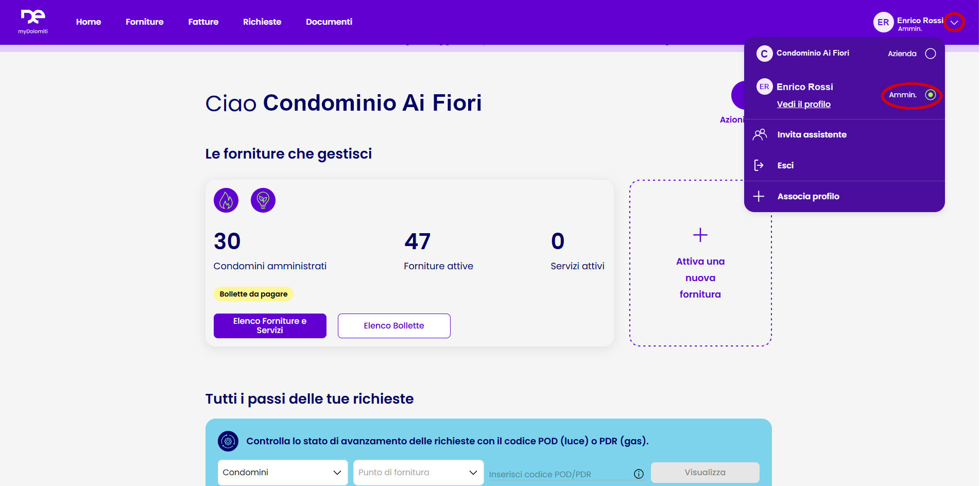The image size is (980, 486).
Task: Click the Elenco Bollette button
Action: [394, 325]
